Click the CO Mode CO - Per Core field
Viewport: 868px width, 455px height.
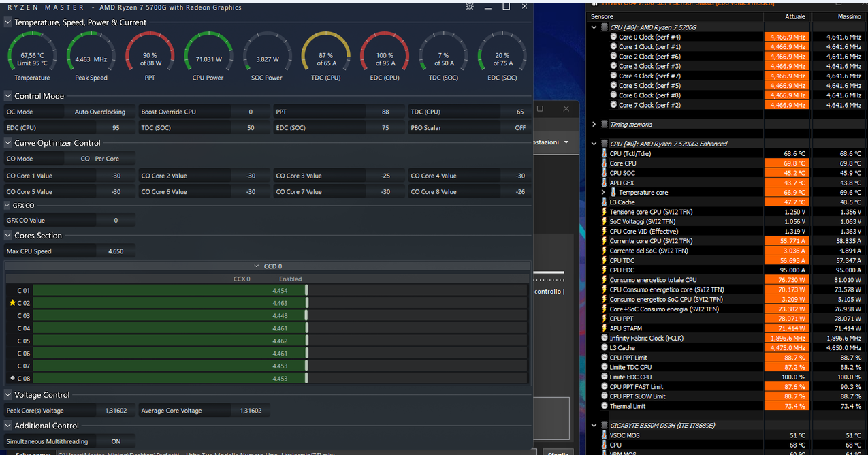coord(100,159)
